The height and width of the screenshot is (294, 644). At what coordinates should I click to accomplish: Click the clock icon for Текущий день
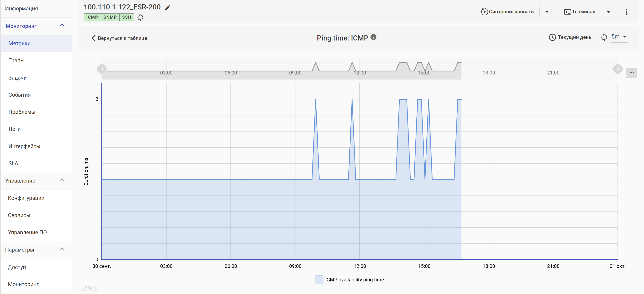coord(552,37)
